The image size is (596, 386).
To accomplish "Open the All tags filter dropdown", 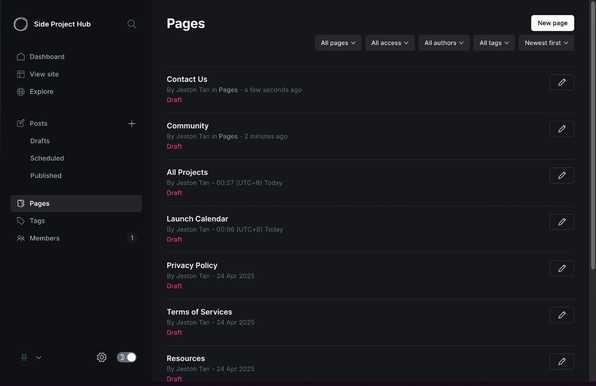I will pyautogui.click(x=494, y=43).
